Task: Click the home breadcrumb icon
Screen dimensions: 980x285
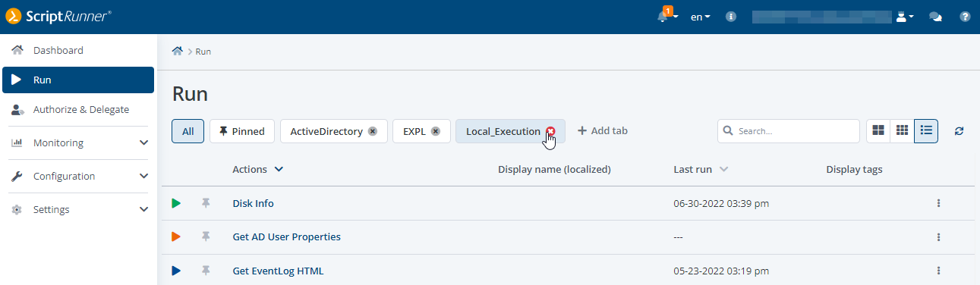Action: click(x=178, y=52)
